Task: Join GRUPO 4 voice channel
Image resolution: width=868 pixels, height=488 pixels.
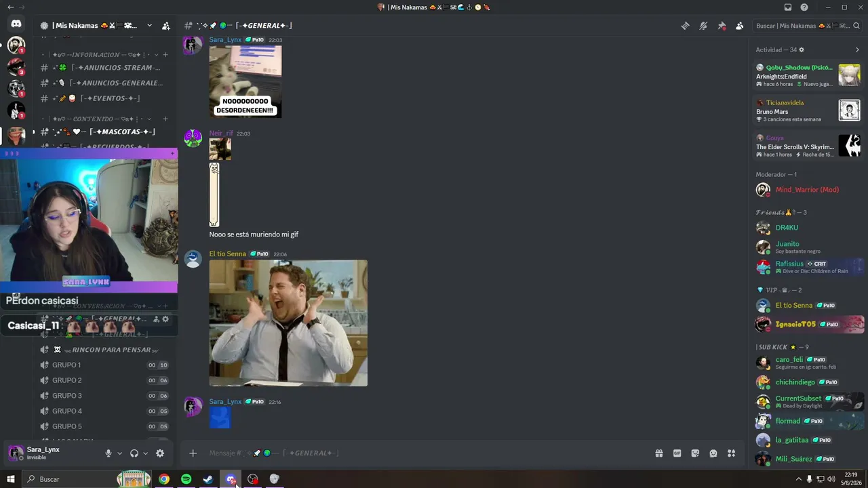Action: (x=105, y=411)
